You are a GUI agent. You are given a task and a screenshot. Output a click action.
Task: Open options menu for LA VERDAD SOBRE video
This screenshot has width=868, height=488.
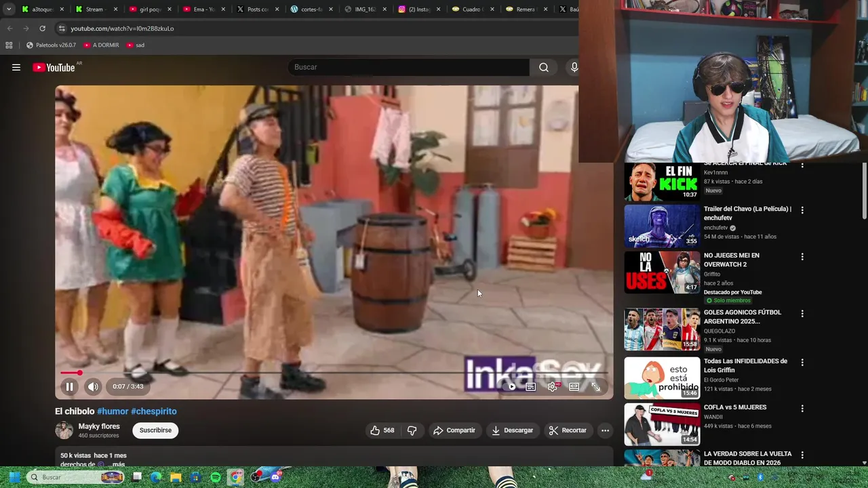click(x=802, y=455)
